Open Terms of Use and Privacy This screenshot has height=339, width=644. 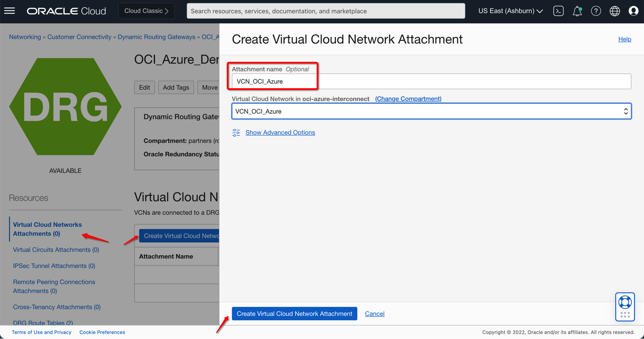point(42,332)
